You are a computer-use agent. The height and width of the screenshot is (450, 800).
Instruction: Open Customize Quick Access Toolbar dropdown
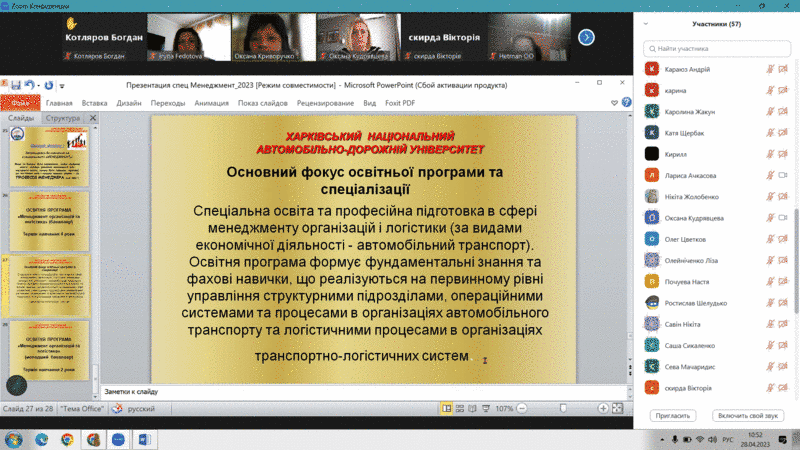(62, 86)
